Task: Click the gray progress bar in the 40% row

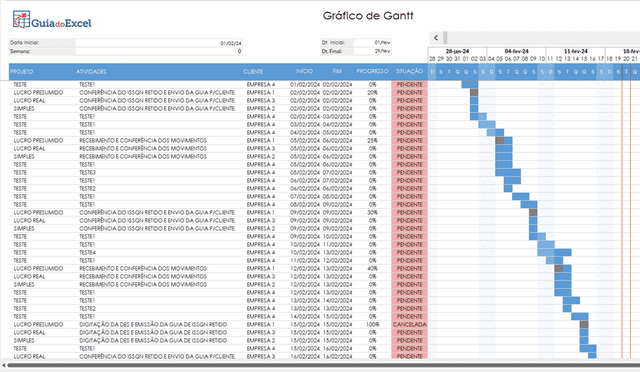Action: click(559, 269)
